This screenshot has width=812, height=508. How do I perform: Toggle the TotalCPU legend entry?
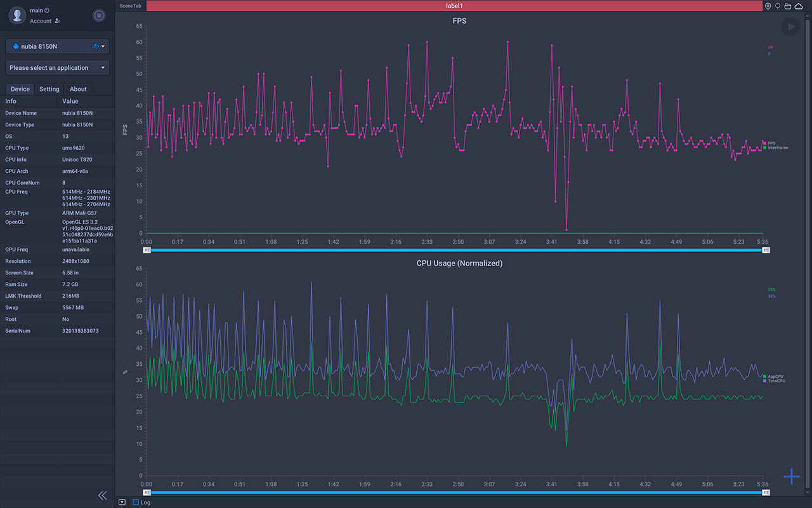click(775, 381)
